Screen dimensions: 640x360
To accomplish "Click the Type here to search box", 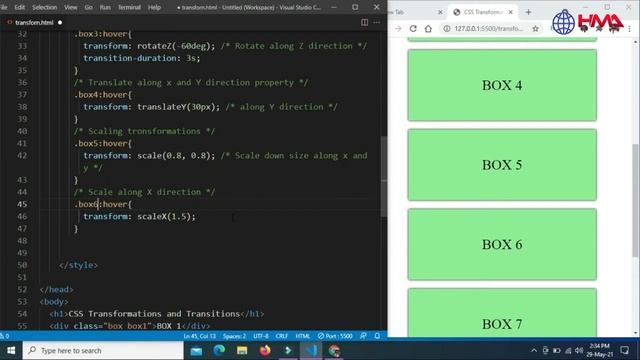I will (103, 351).
